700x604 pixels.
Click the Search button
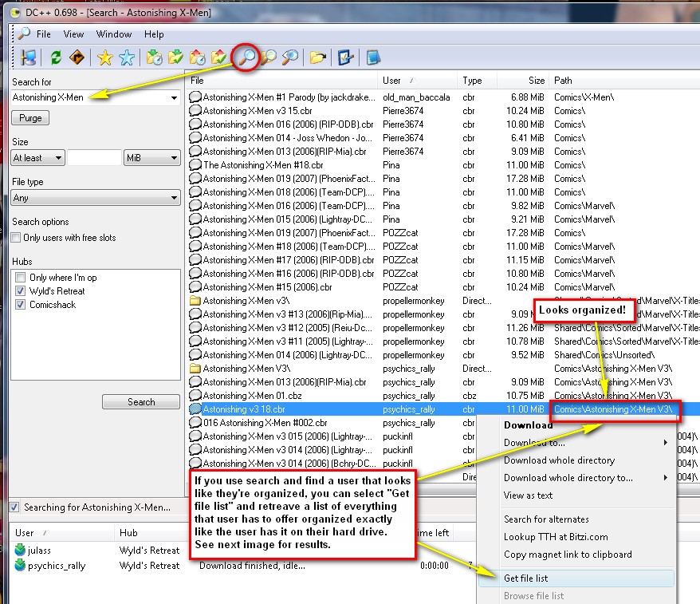pos(141,402)
